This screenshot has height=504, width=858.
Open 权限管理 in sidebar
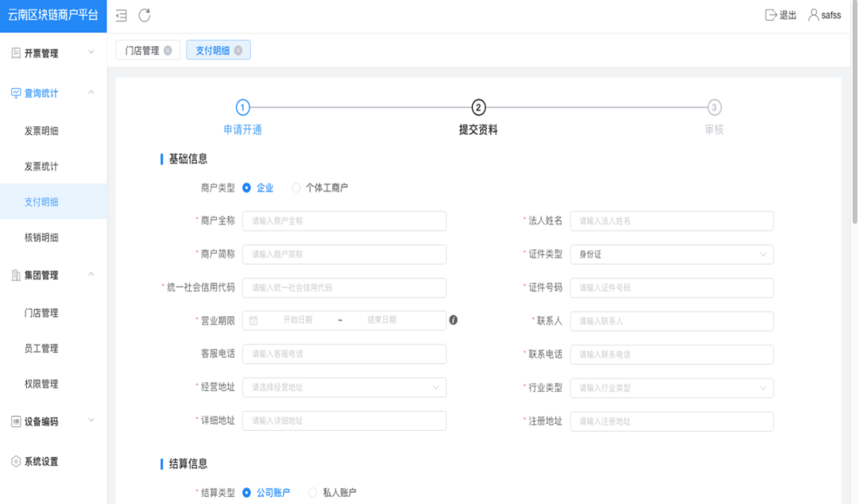[x=41, y=383]
